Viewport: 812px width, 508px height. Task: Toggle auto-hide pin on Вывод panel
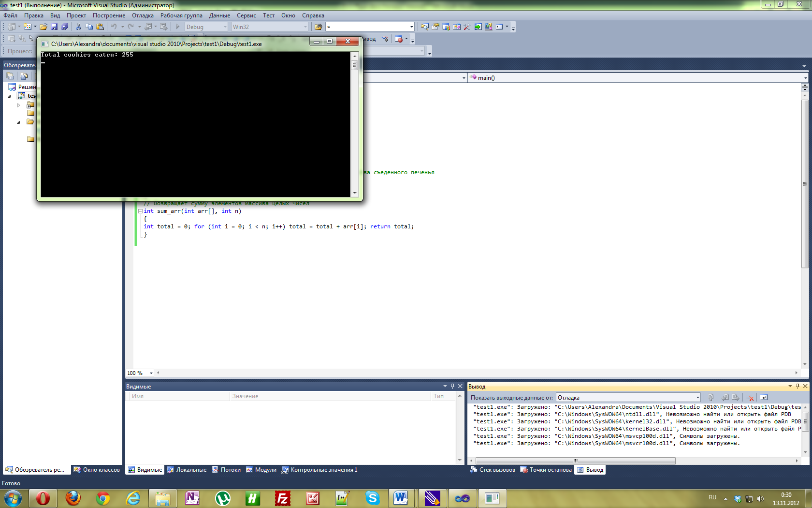(797, 386)
